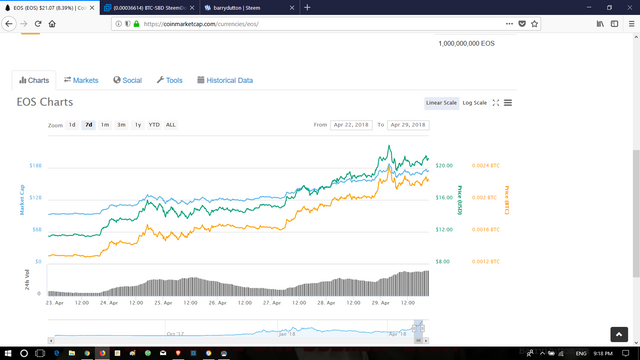Image resolution: width=640 pixels, height=360 pixels.
Task: Set chart zoom to ALL
Action: coord(171,125)
